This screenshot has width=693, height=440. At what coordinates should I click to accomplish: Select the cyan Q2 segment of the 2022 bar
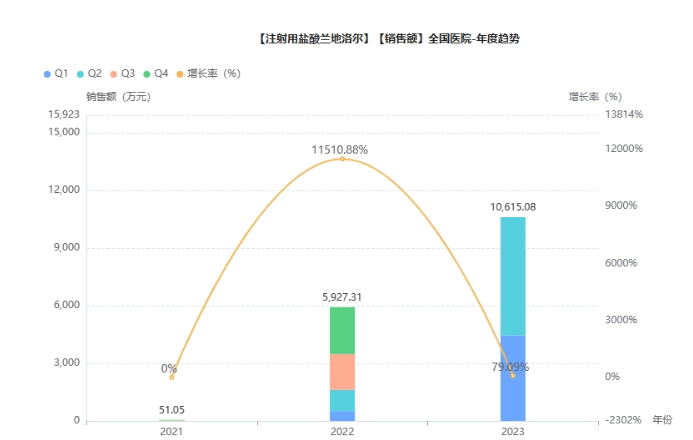click(x=343, y=401)
